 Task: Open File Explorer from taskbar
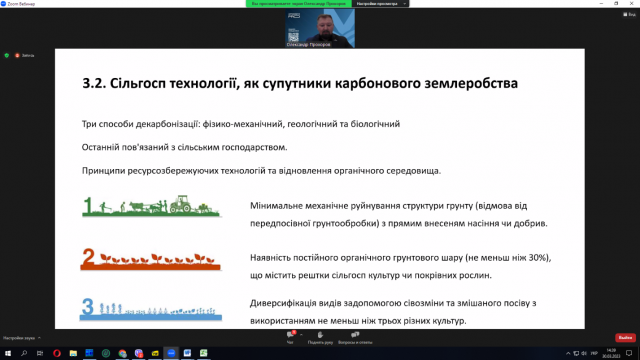click(73, 353)
